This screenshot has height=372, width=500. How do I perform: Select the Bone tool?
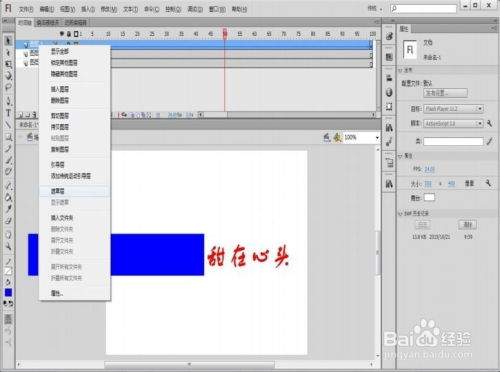point(8,186)
